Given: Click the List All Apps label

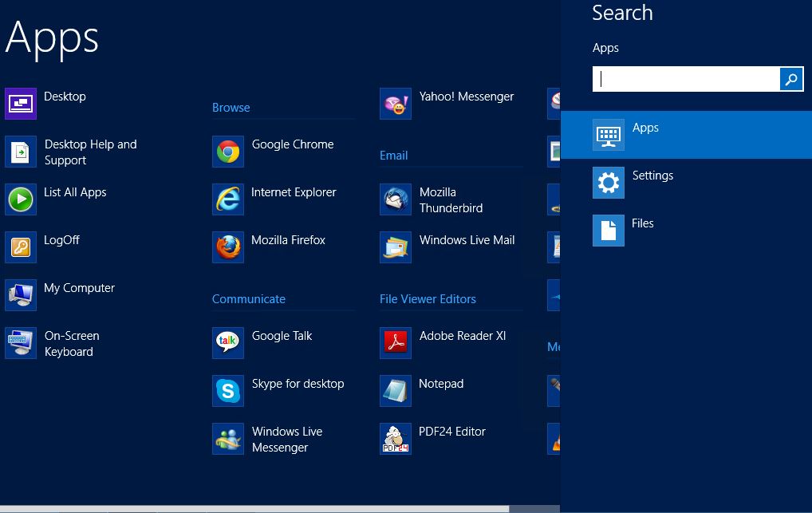Looking at the screenshot, I should (75, 192).
